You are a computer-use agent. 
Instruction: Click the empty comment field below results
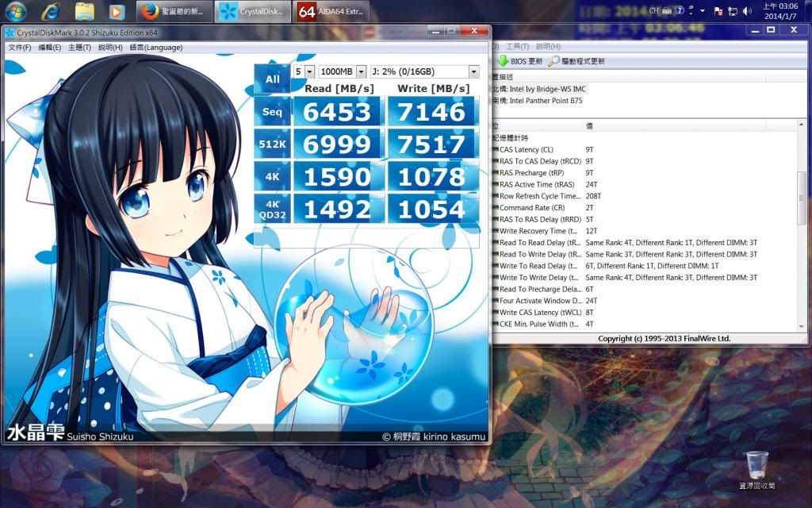(366, 238)
